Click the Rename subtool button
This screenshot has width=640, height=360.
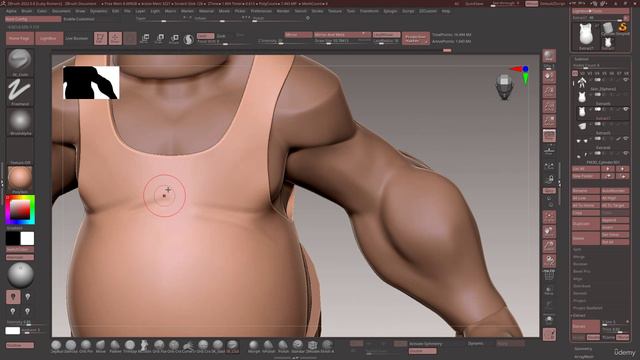point(586,191)
